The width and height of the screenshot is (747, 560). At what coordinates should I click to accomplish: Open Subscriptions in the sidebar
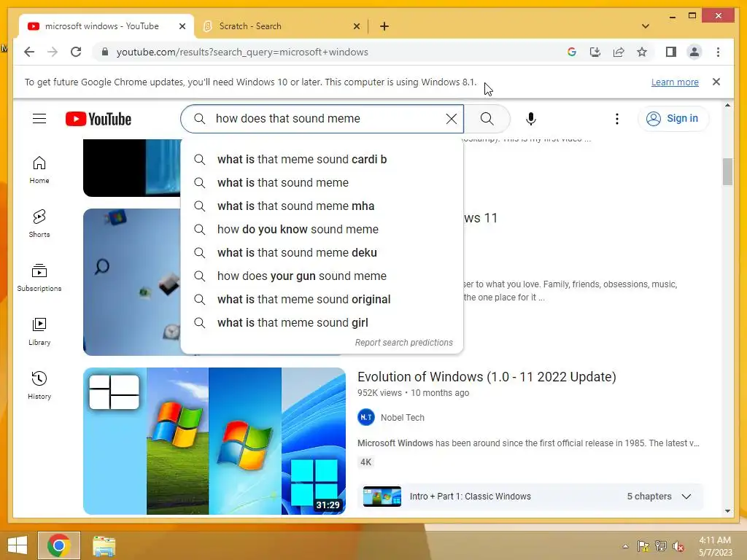click(39, 278)
